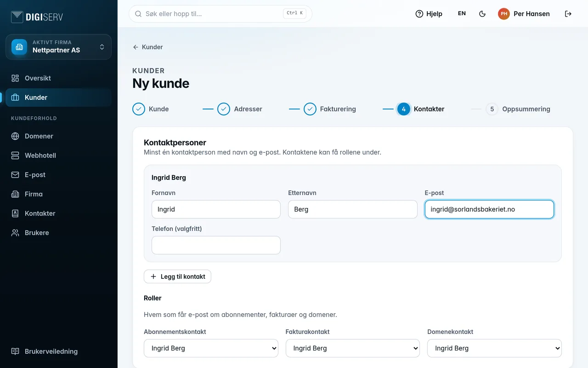Click the Etternavn input field

tap(353, 209)
